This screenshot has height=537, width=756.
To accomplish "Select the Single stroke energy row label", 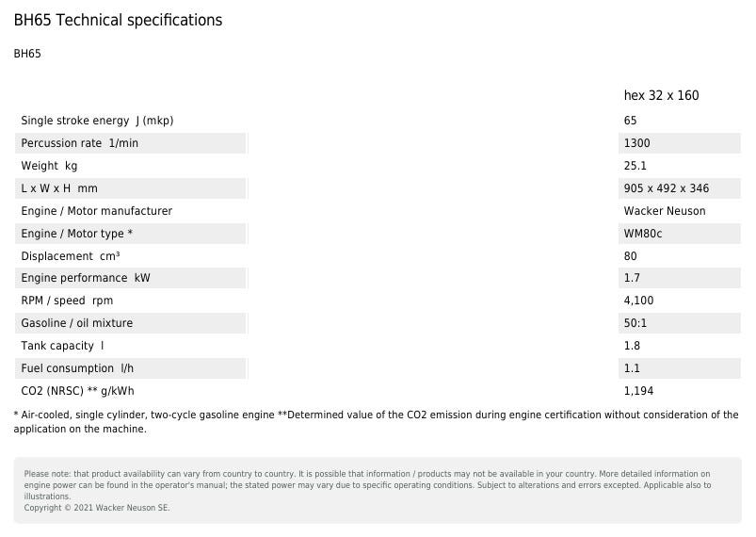I will point(97,121).
